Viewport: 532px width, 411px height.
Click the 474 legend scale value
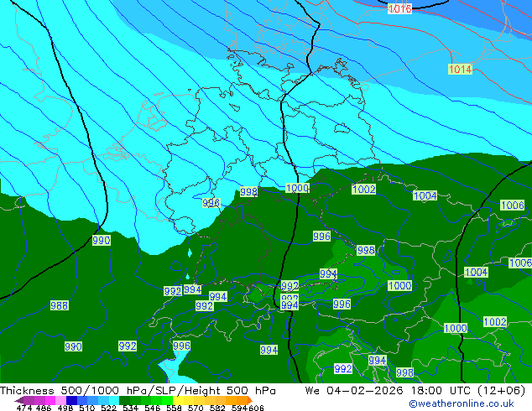[x=24, y=408]
